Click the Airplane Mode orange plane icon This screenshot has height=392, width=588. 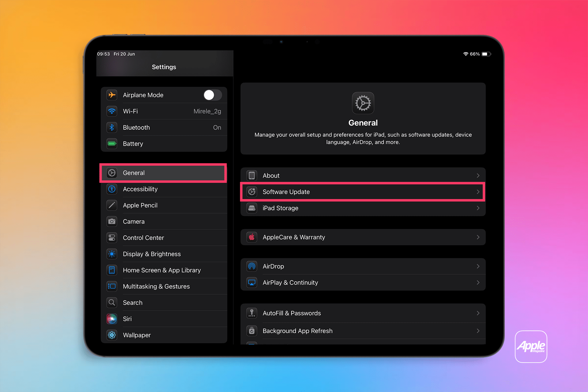[x=112, y=95]
